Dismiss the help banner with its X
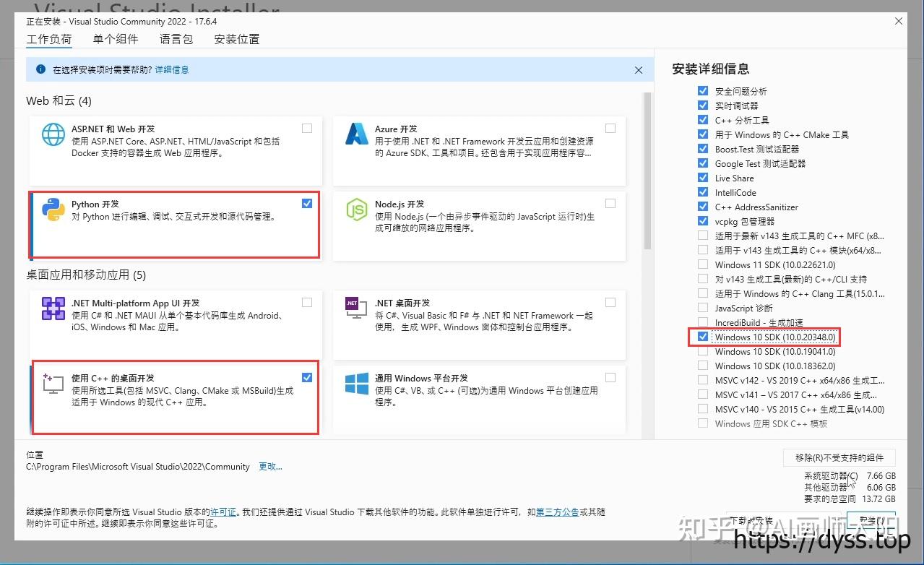This screenshot has height=565, width=924. [639, 70]
